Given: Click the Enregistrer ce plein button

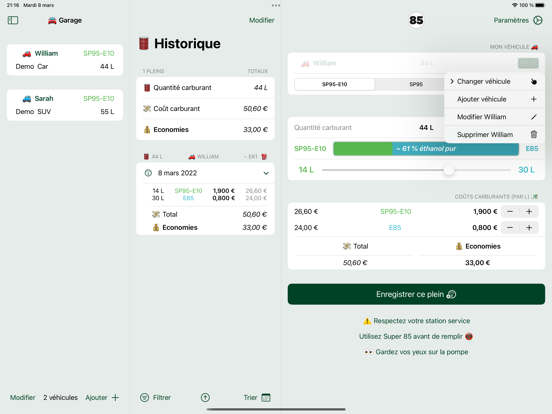Looking at the screenshot, I should coord(416,294).
